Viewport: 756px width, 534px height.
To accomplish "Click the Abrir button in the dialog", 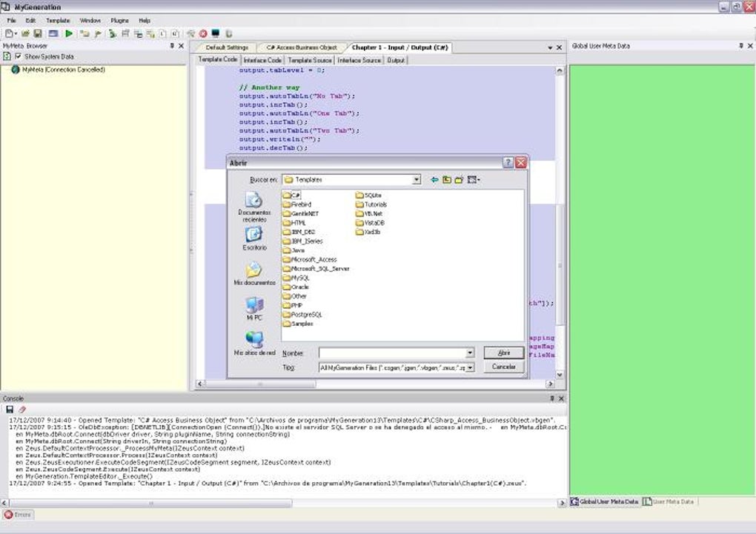I will pos(504,353).
